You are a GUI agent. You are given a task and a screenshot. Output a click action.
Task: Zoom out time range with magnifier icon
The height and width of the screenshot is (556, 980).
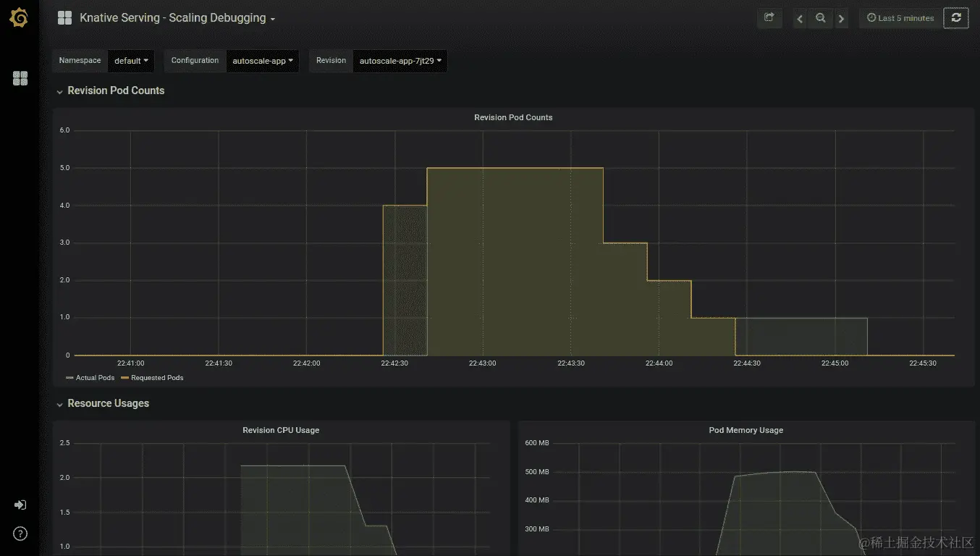click(x=820, y=18)
